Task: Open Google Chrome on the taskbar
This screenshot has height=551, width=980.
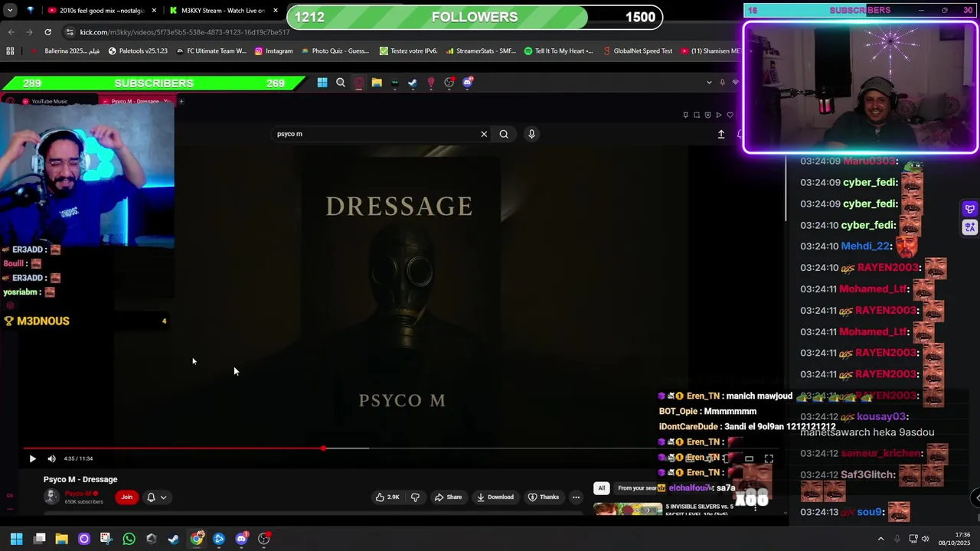Action: tap(197, 539)
